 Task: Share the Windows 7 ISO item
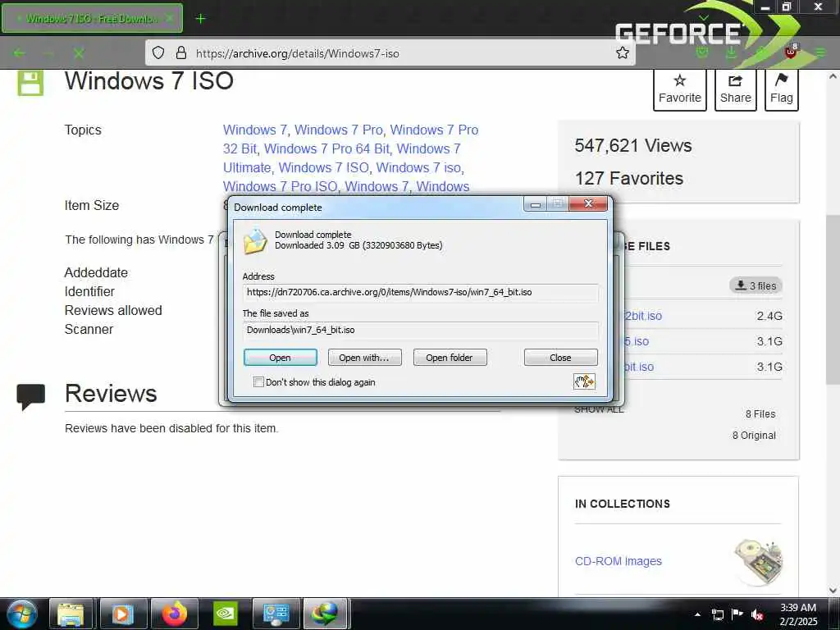coord(735,89)
